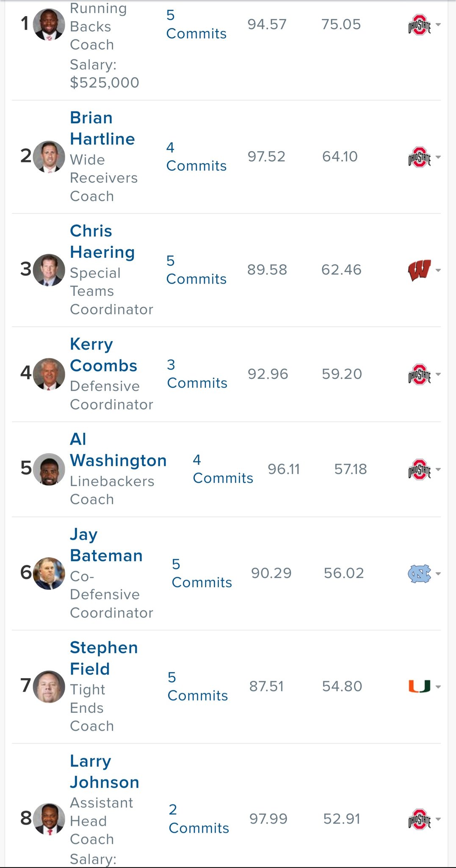Screen dimensions: 456x868
Task: Click the Ohio State logo beside Kerry Coombs
Action: [419, 374]
